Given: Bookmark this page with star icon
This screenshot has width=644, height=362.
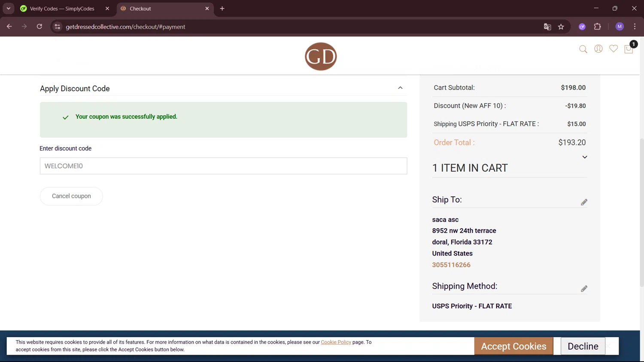Looking at the screenshot, I should [561, 27].
